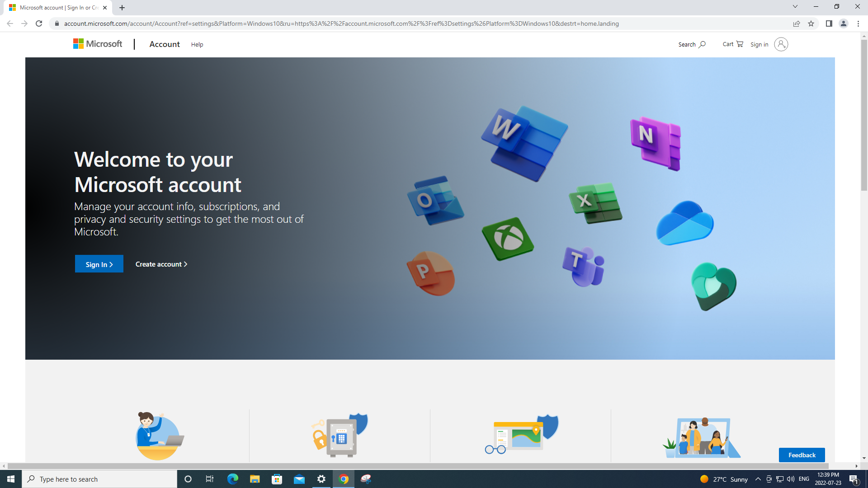
Task: Open the Help menu item
Action: [197, 44]
